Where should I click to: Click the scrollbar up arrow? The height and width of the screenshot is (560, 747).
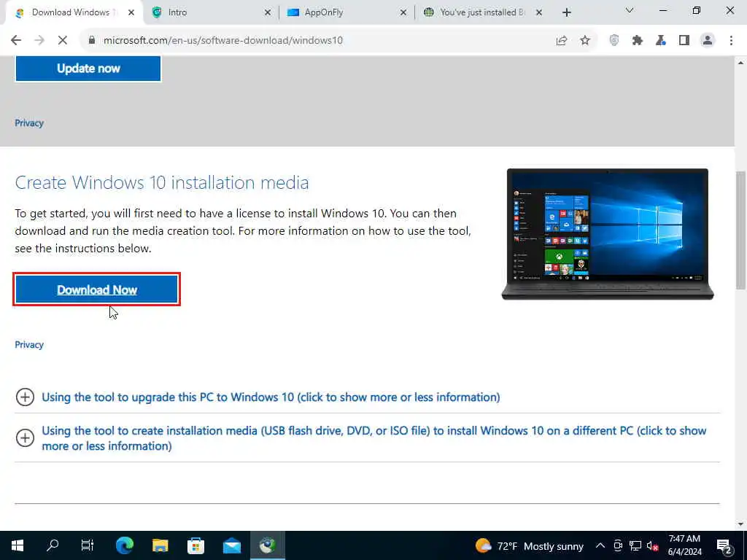point(741,63)
